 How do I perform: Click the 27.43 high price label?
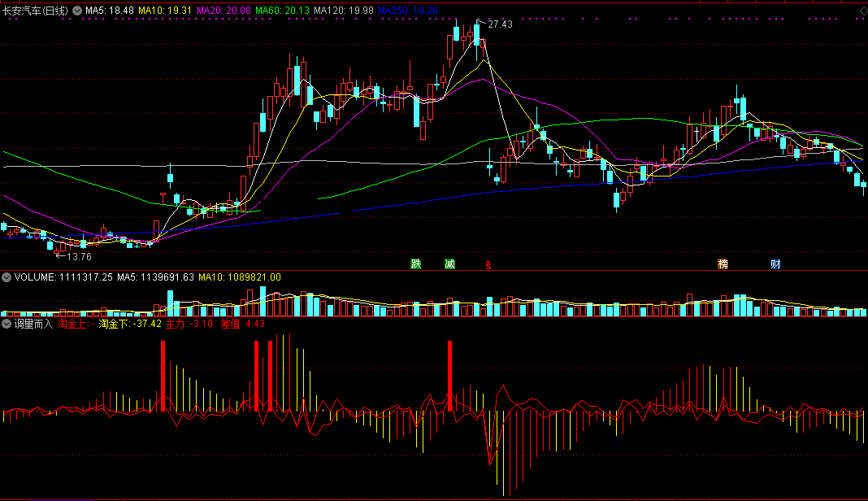[500, 24]
